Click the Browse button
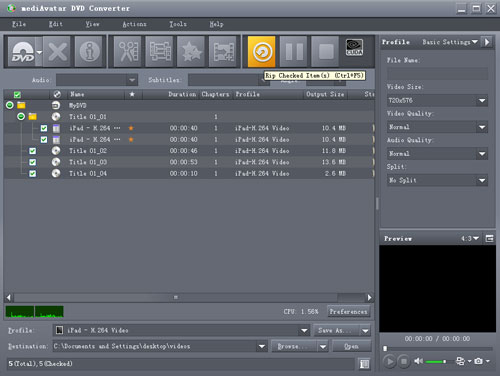 point(294,346)
